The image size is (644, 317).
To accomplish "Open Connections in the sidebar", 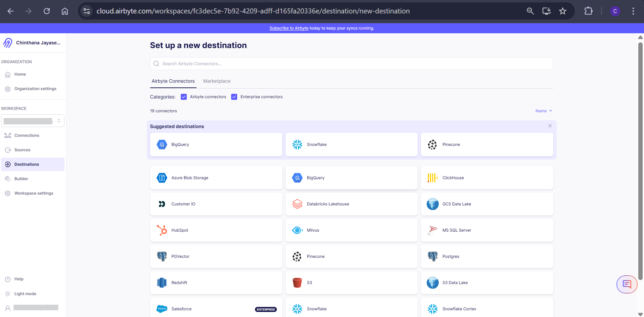I will (33, 135).
